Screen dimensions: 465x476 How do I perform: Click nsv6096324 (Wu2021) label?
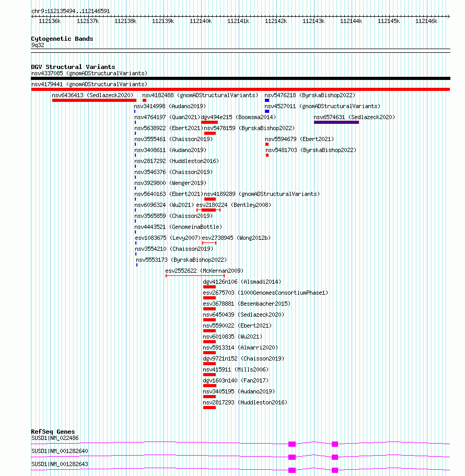(164, 205)
